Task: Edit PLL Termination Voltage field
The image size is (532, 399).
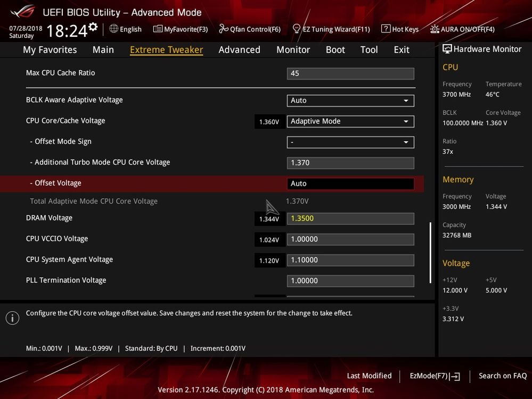Action: point(350,281)
